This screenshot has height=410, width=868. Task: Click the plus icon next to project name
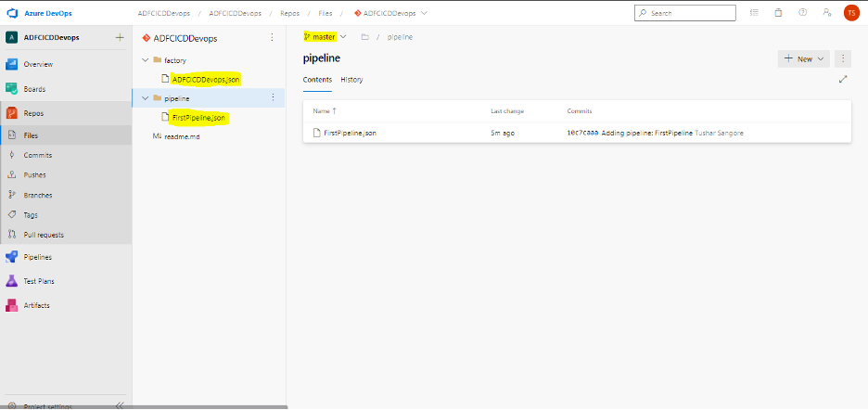(120, 38)
